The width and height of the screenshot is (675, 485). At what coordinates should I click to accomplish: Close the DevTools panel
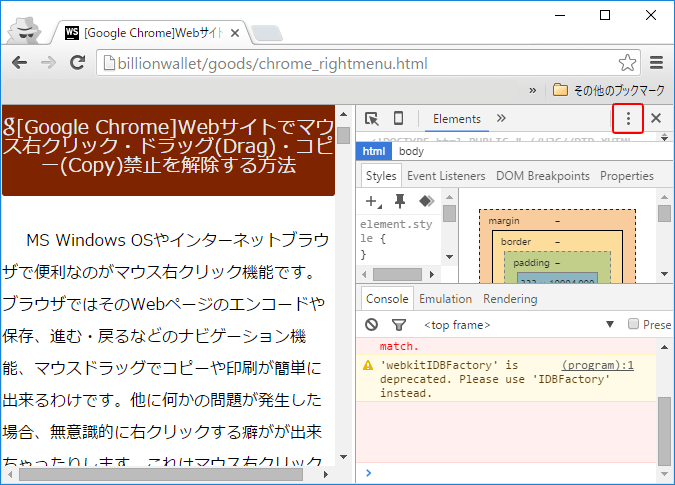(x=656, y=118)
